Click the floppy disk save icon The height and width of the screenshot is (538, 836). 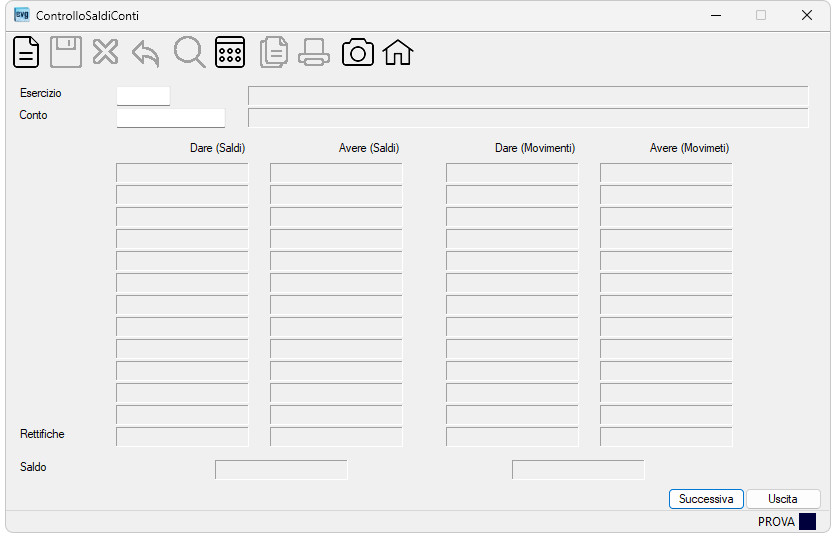coord(66,52)
